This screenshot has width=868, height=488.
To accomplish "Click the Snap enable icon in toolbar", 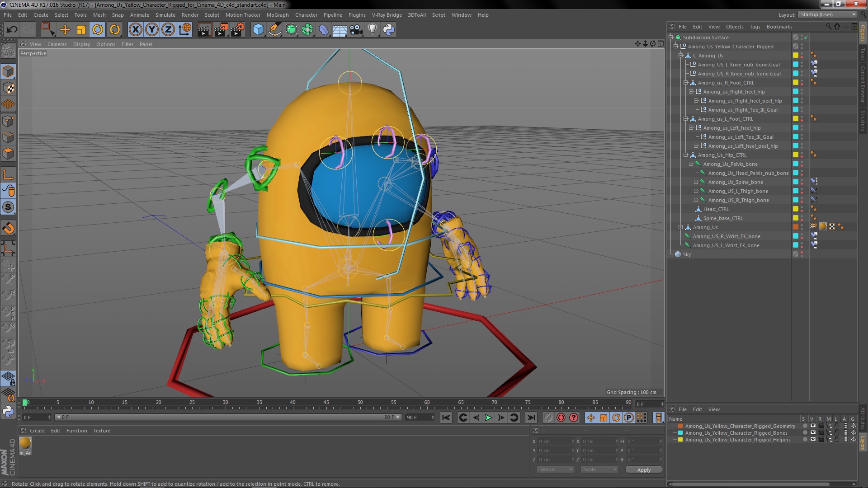I will 8,228.
